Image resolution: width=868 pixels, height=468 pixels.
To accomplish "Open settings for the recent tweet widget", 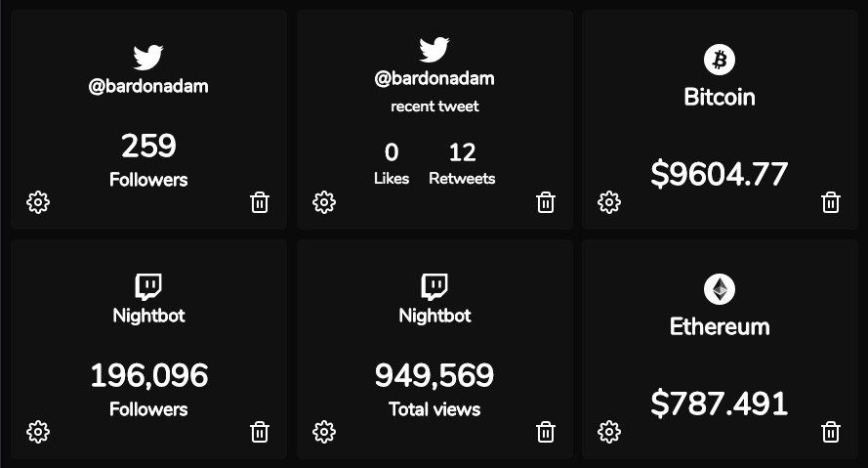I will point(324,202).
